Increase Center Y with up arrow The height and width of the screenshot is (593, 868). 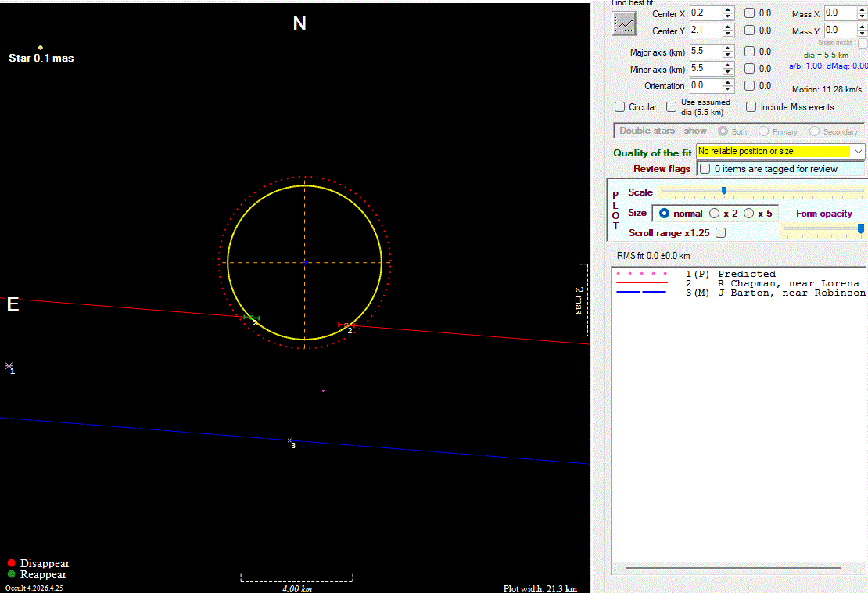coord(729,27)
